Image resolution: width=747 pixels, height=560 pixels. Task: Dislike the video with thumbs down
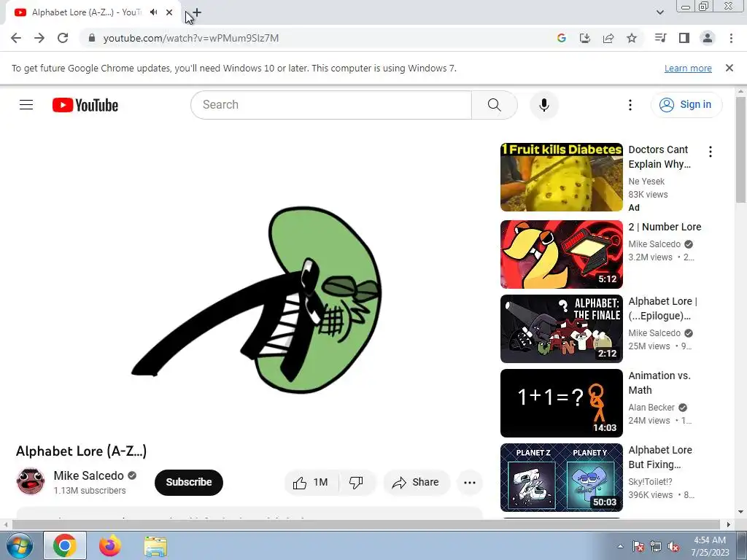point(356,483)
